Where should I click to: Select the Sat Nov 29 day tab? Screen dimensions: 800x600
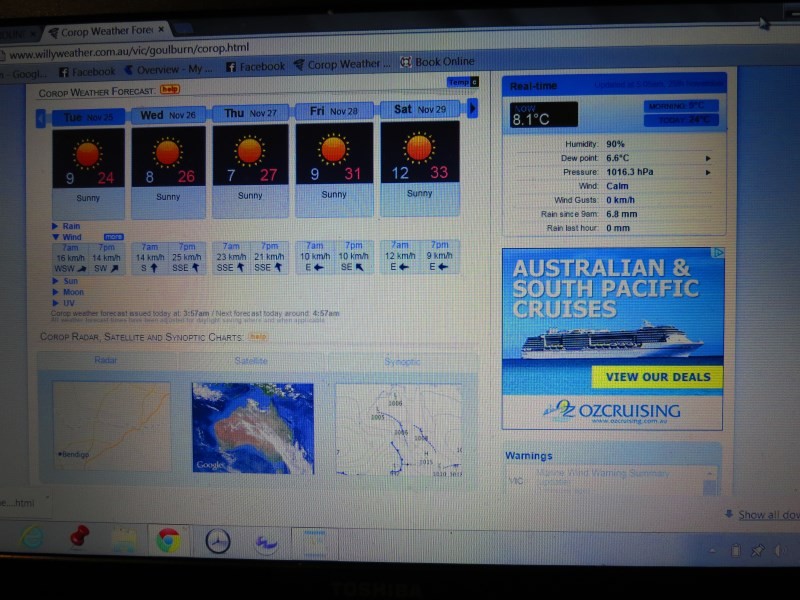tap(419, 109)
